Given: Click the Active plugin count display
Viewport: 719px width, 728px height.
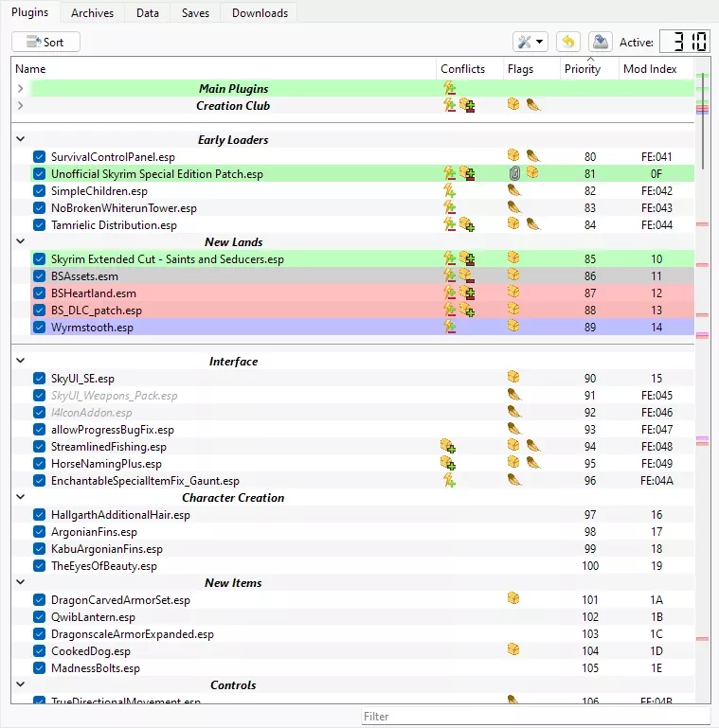Looking at the screenshot, I should 685,42.
